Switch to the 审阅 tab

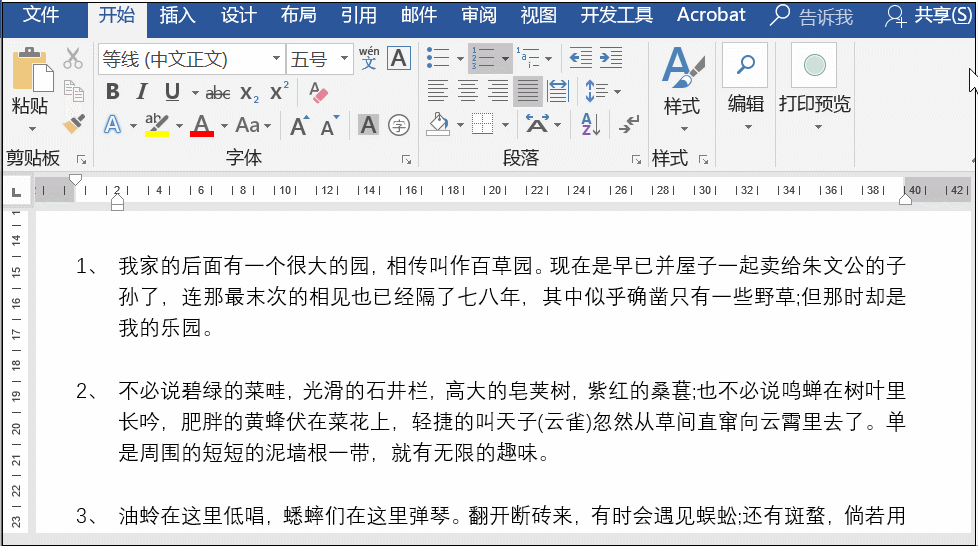click(x=479, y=15)
